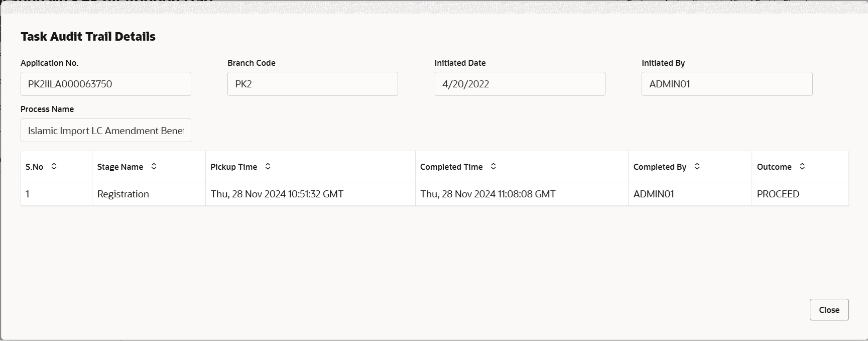Sort table by S.No column icon

point(54,166)
